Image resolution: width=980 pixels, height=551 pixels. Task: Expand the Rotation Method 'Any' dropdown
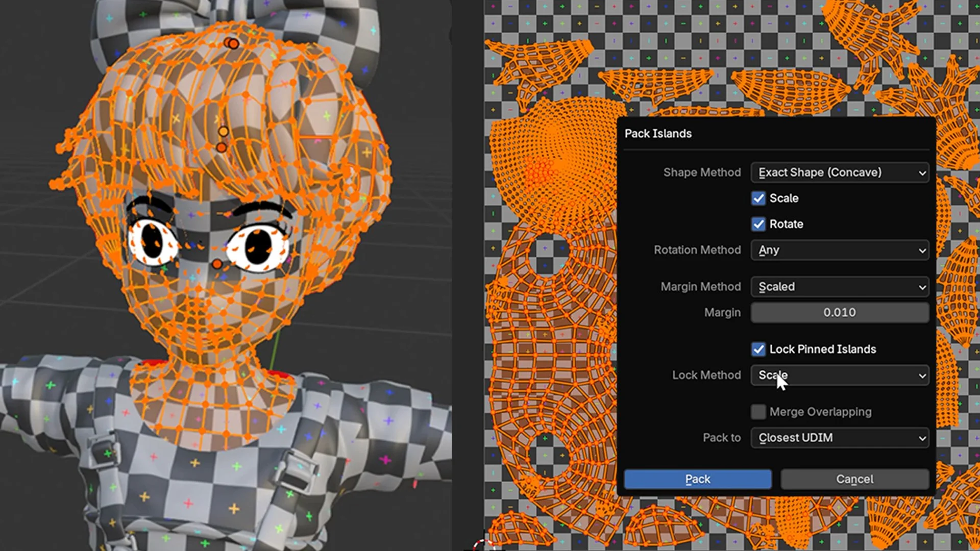click(x=840, y=250)
